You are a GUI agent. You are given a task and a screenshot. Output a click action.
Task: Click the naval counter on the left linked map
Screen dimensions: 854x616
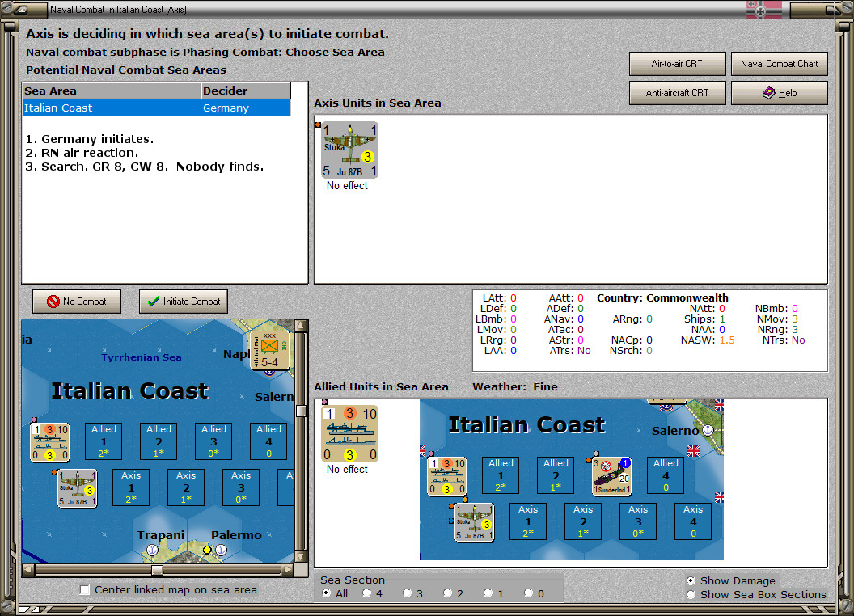coord(49,441)
